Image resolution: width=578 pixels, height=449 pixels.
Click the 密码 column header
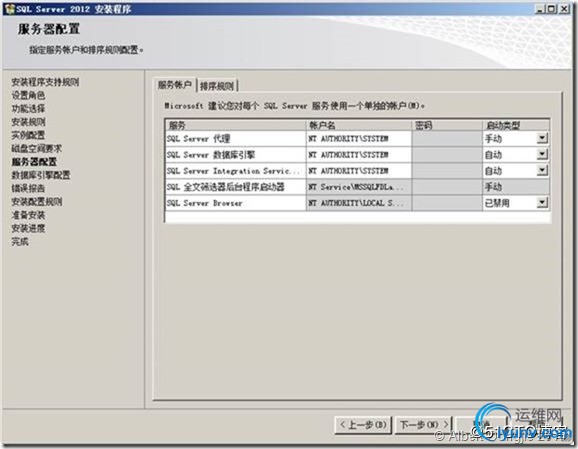point(447,125)
